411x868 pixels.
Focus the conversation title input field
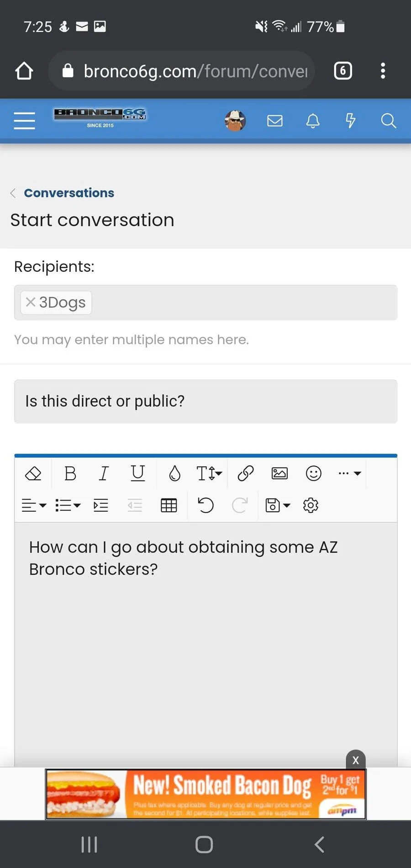[205, 401]
